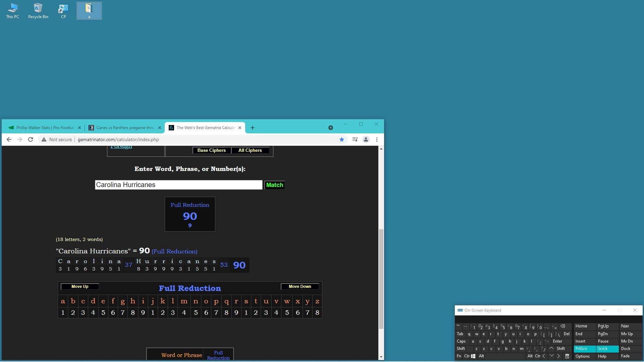Click the tab search dropdown circle
This screenshot has height=362, width=644.
[331, 128]
